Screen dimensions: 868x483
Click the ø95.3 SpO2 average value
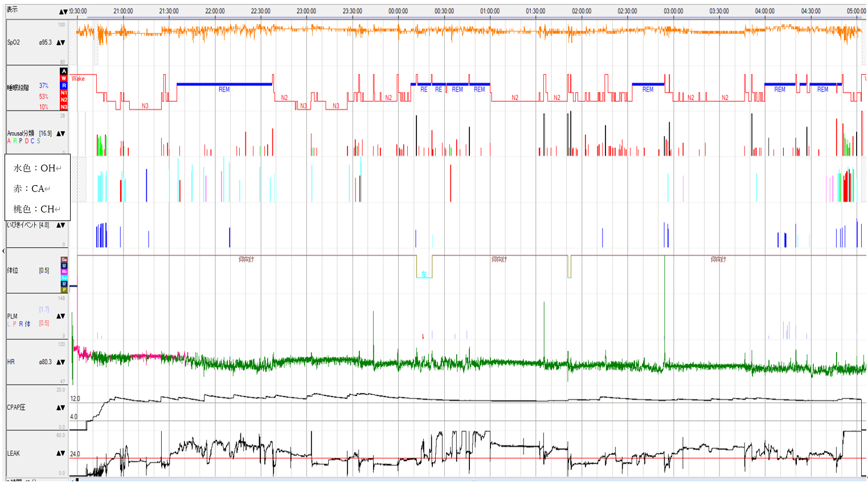pos(46,43)
